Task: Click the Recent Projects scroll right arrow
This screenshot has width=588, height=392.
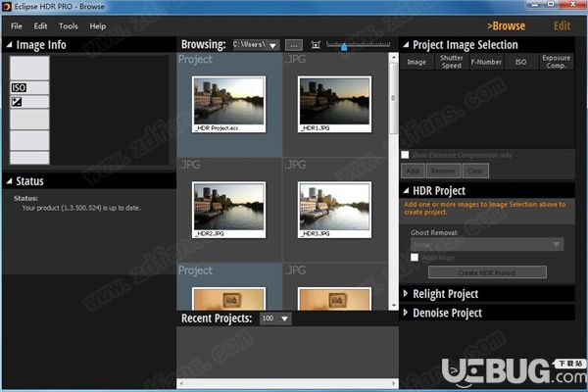Action: coord(393,383)
